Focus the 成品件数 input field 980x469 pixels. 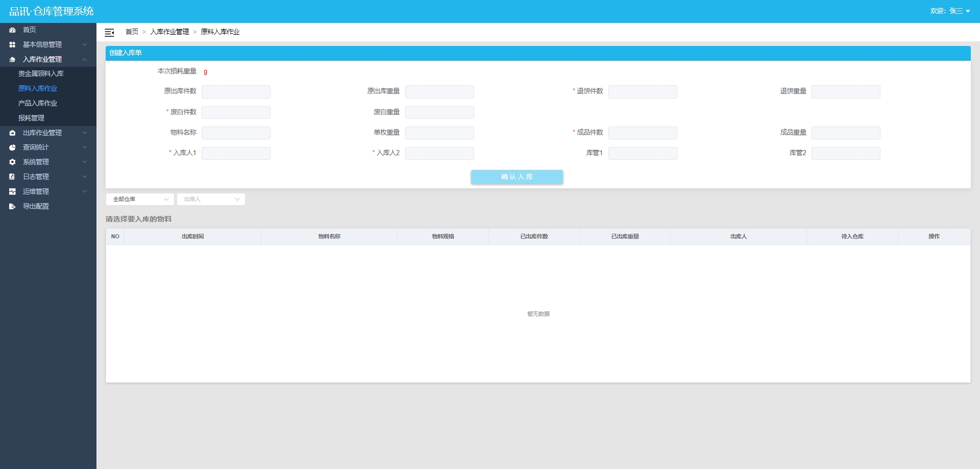click(643, 133)
